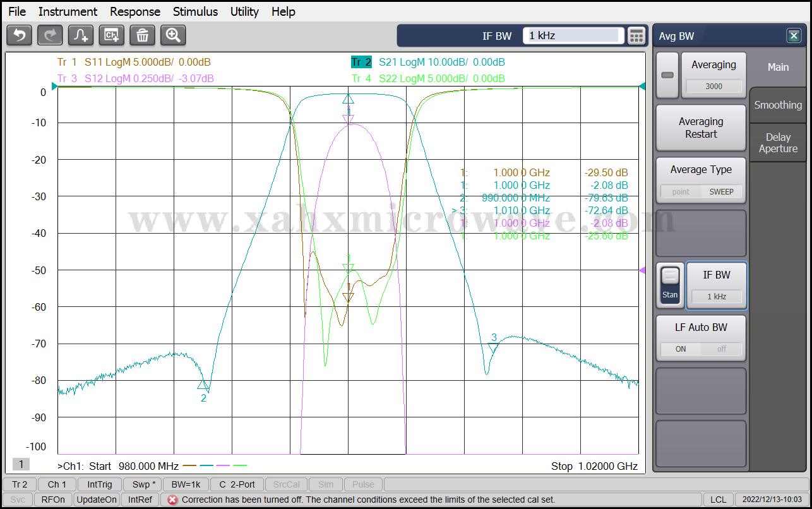
Task: Toggle Averaging on/off switch
Action: (x=667, y=75)
